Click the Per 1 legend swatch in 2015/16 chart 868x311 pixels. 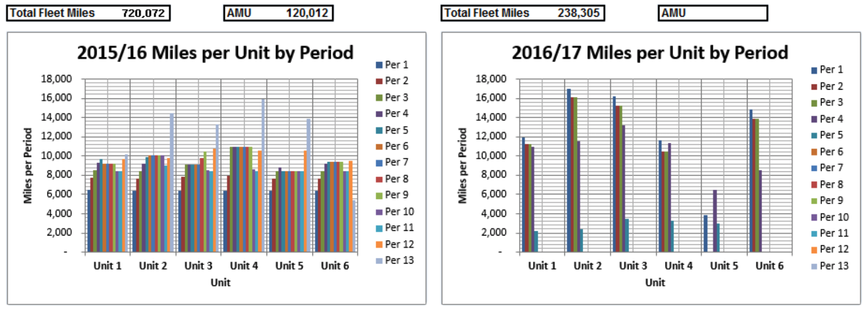(x=379, y=65)
